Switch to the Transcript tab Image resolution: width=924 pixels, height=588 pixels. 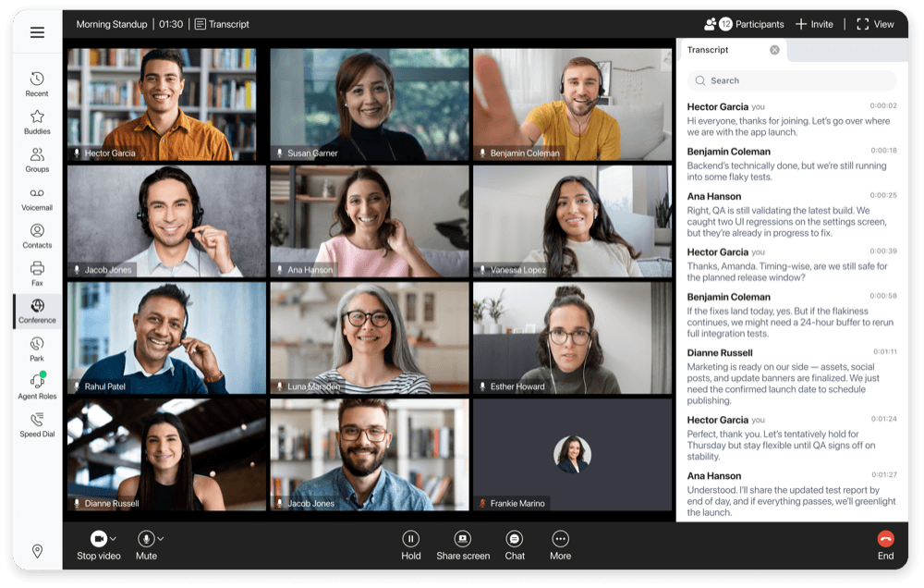point(708,49)
